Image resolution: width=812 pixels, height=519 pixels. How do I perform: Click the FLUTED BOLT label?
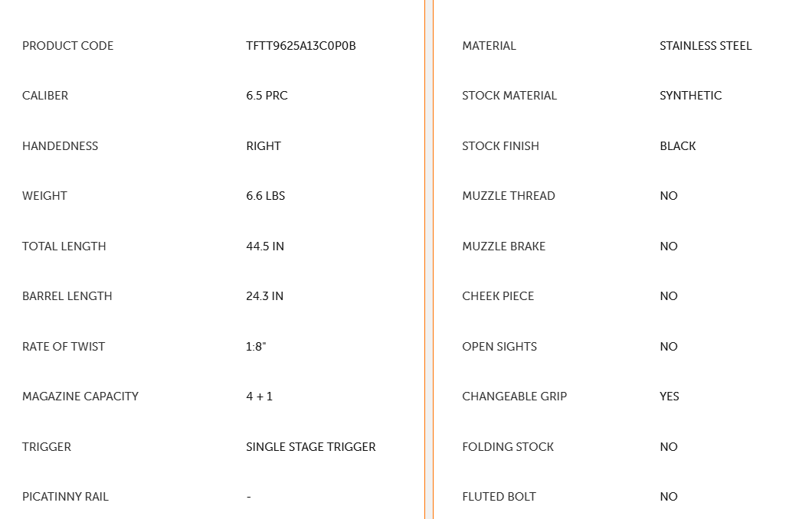(499, 497)
